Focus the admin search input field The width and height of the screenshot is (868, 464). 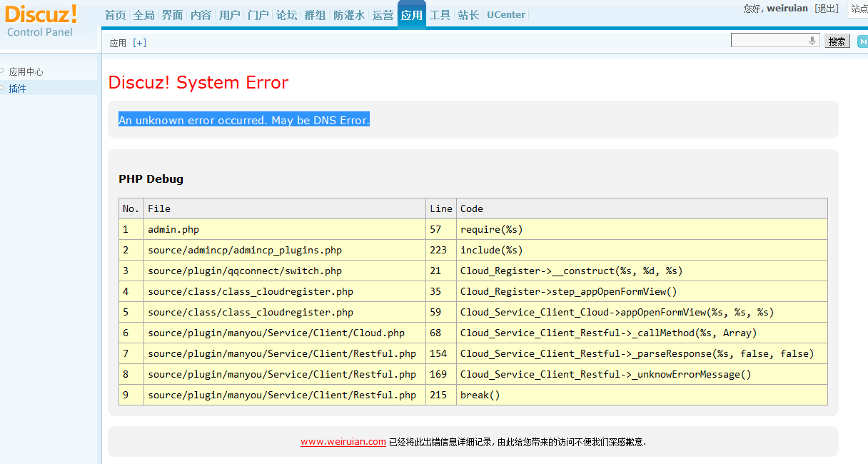click(x=769, y=41)
